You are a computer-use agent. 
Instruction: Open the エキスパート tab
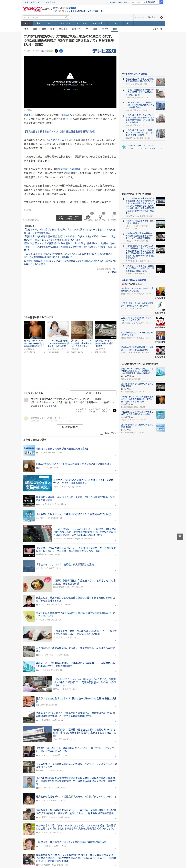pos(64,24)
